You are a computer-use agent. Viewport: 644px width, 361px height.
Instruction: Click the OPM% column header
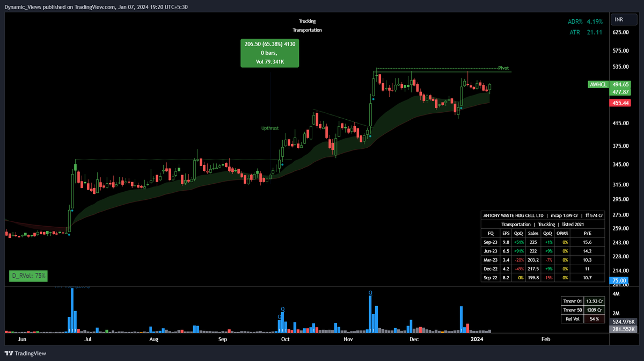[562, 233]
